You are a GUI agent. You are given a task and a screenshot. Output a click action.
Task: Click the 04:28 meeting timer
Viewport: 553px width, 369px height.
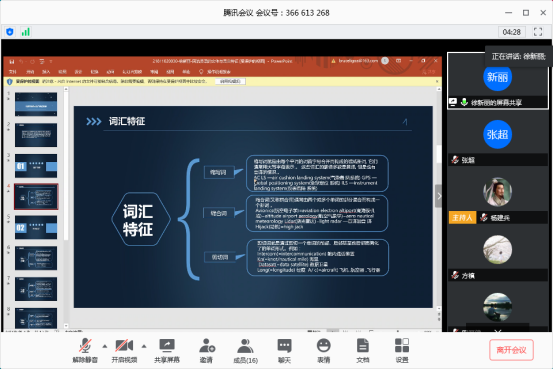(x=511, y=32)
